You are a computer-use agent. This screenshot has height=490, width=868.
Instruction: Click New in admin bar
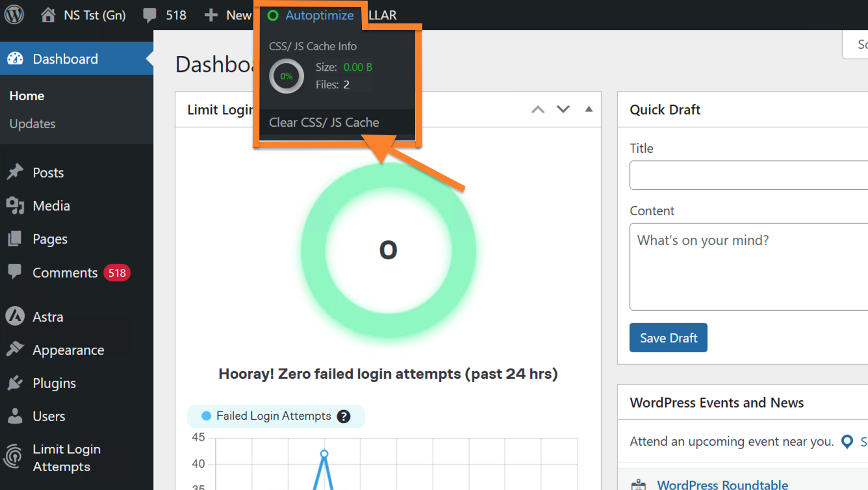pos(238,15)
